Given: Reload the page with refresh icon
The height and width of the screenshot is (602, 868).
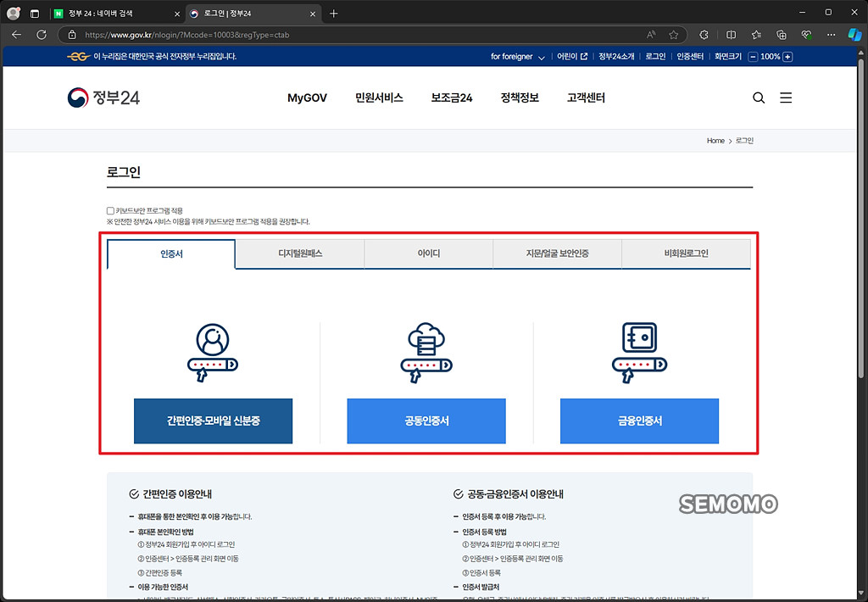Looking at the screenshot, I should point(42,34).
